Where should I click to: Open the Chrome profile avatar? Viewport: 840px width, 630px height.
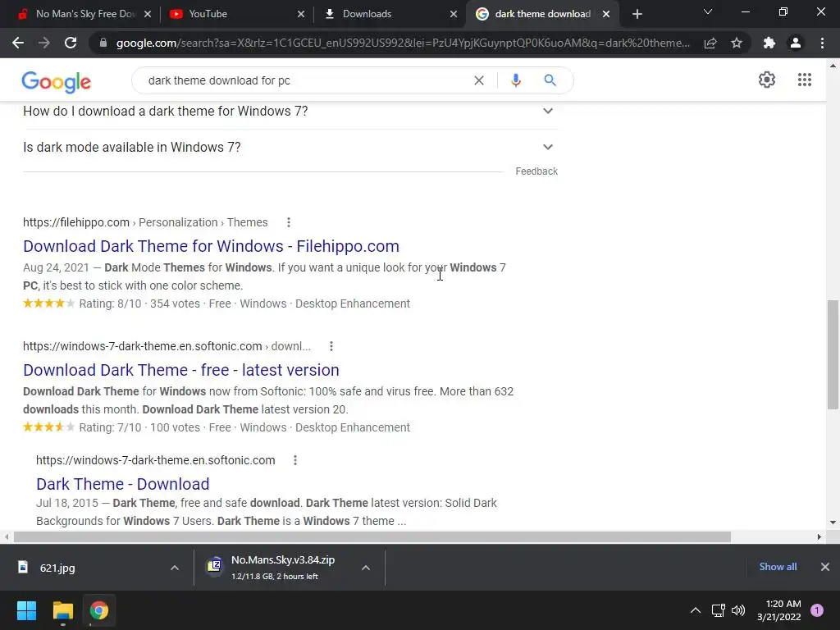796,43
